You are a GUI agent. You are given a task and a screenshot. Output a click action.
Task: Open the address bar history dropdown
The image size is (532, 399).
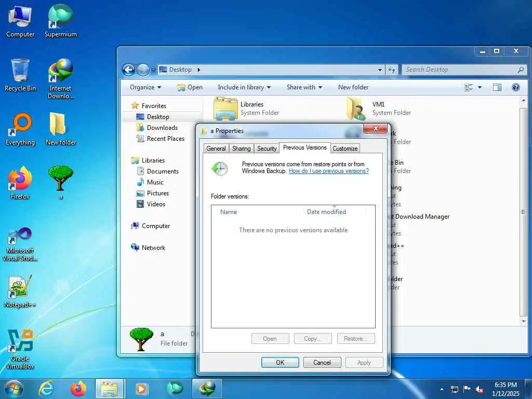pyautogui.click(x=380, y=70)
